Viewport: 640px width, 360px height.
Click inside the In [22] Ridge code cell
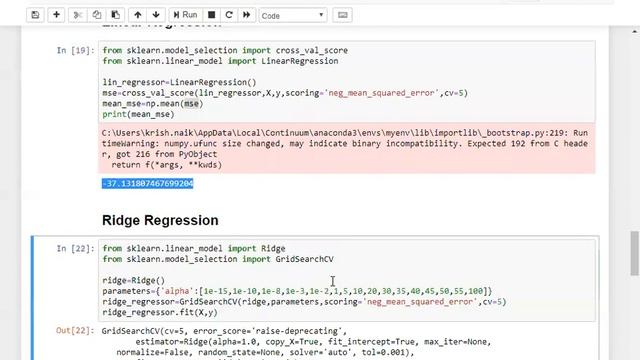point(347,280)
